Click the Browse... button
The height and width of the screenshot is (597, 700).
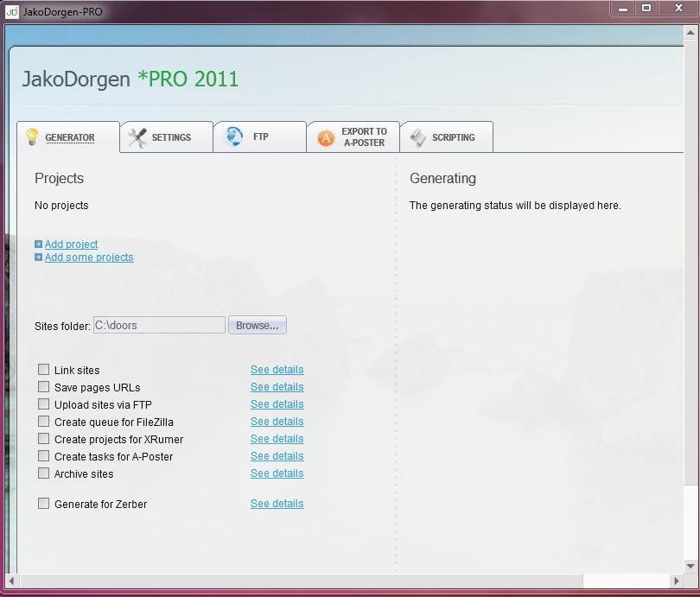(x=258, y=325)
